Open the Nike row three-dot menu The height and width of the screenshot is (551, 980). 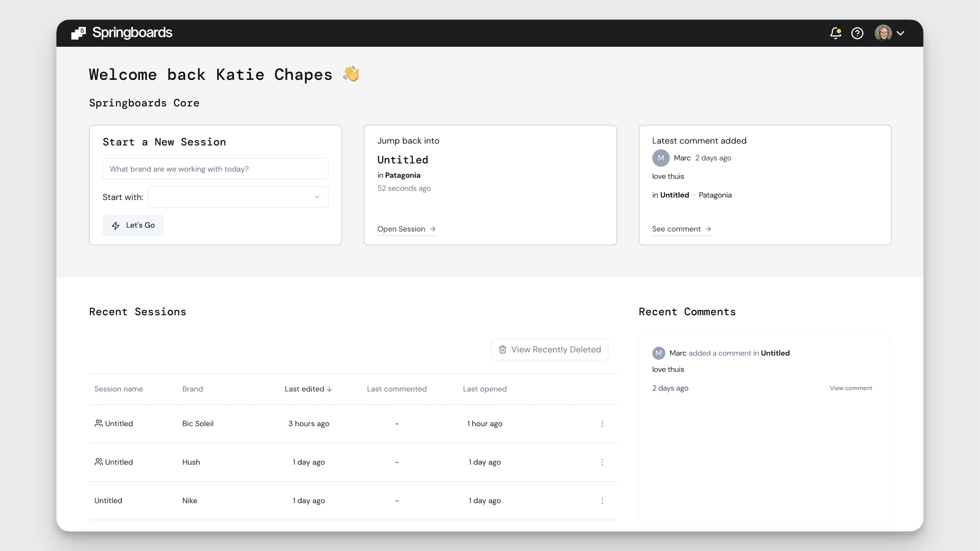(602, 500)
